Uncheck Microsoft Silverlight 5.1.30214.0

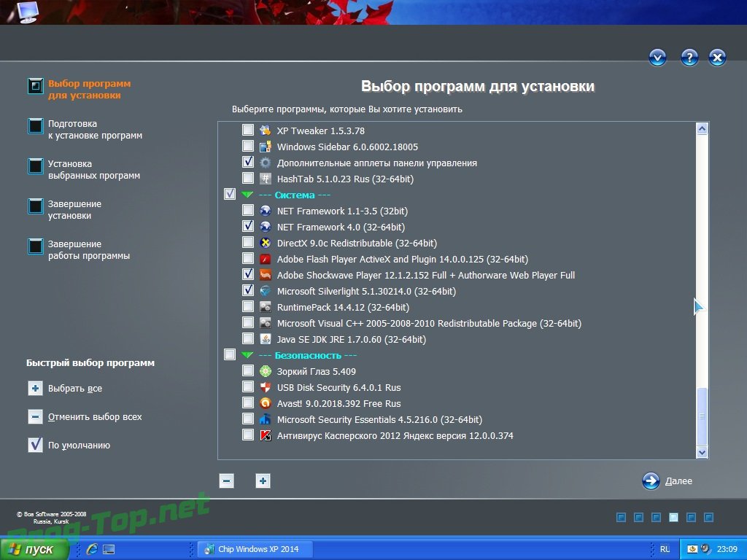248,290
